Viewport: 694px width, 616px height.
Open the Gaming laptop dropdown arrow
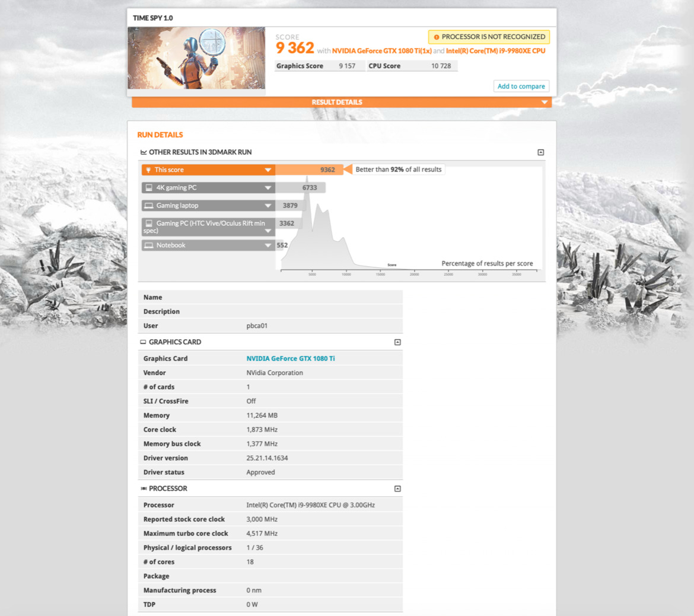(268, 205)
